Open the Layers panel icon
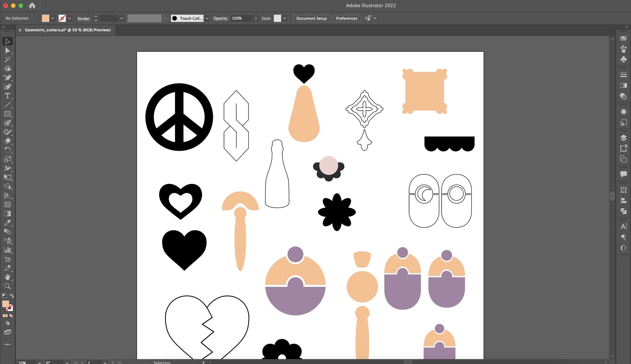Viewport: 631px width, 364px height. tap(623, 138)
